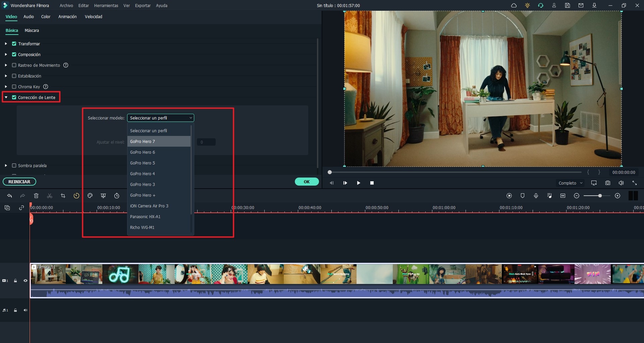Click the play button in preview

click(359, 183)
